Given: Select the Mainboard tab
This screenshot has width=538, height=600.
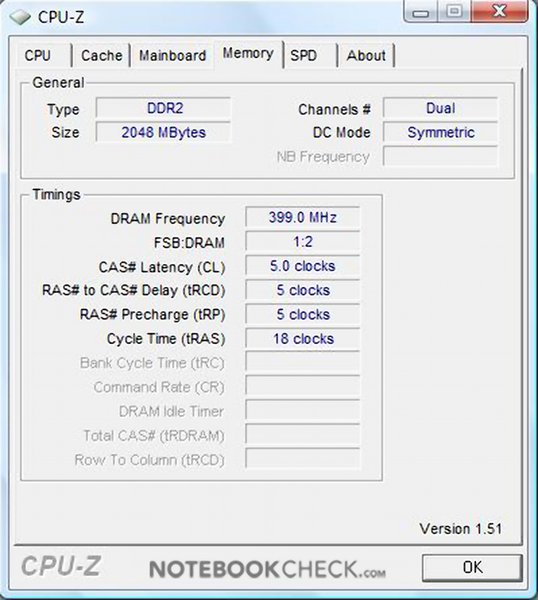Looking at the screenshot, I should pyautogui.click(x=173, y=55).
